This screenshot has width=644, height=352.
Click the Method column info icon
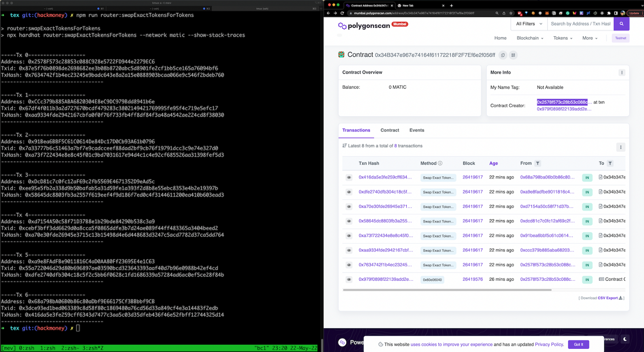[x=440, y=163]
